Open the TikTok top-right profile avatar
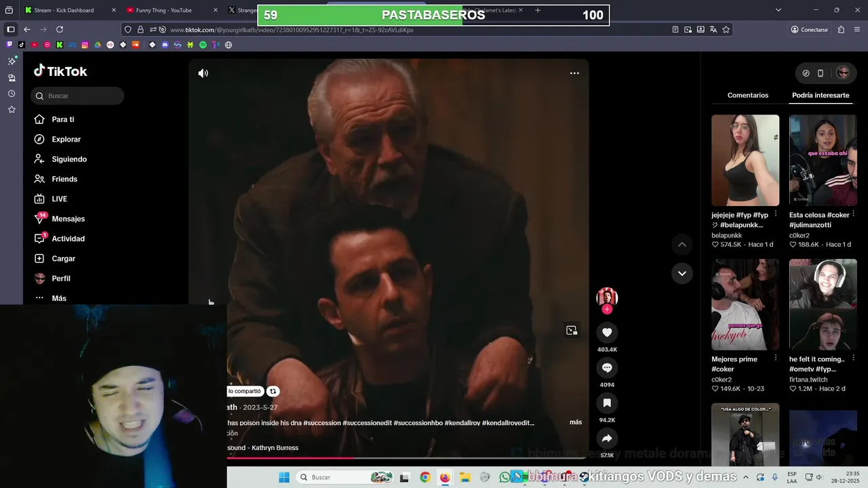This screenshot has width=868, height=488. pos(843,73)
